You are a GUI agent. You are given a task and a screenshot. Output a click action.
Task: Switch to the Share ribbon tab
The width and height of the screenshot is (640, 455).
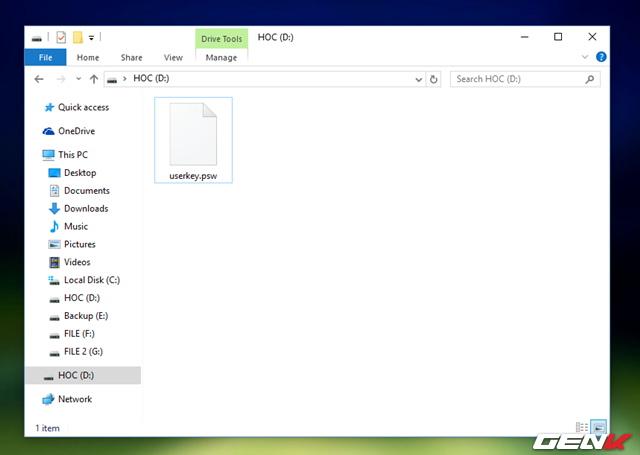tap(131, 58)
